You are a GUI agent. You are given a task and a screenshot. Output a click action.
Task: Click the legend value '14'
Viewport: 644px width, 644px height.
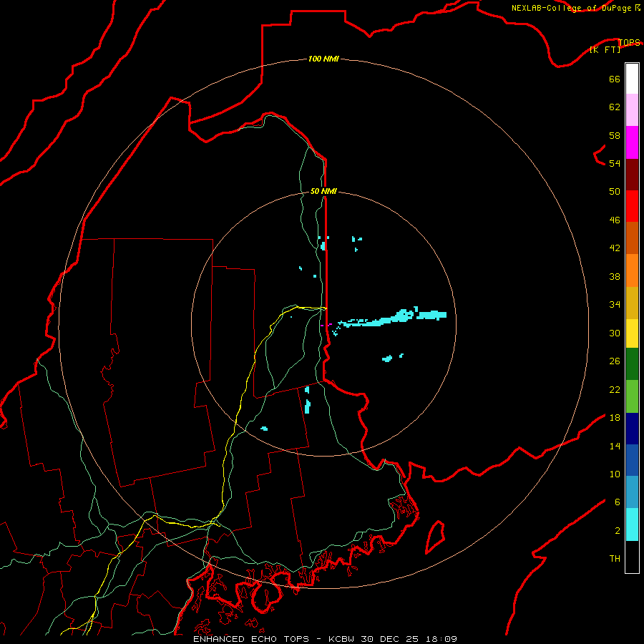(x=615, y=446)
